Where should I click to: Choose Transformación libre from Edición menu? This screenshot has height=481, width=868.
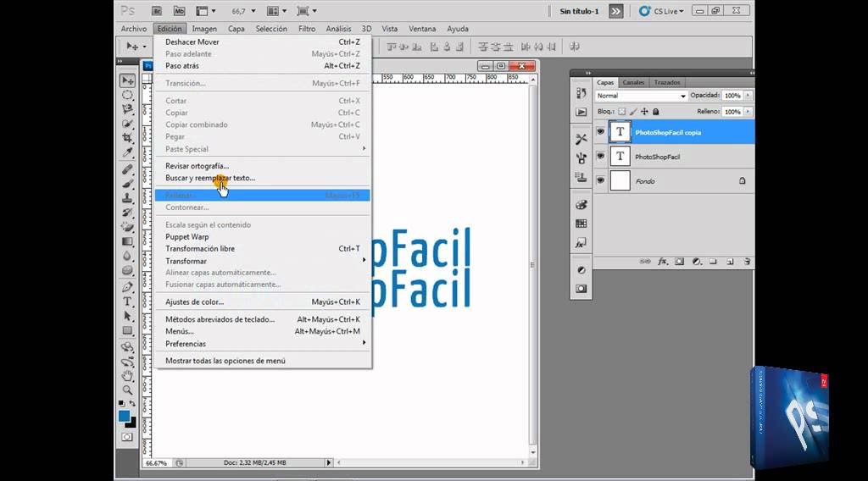point(263,249)
